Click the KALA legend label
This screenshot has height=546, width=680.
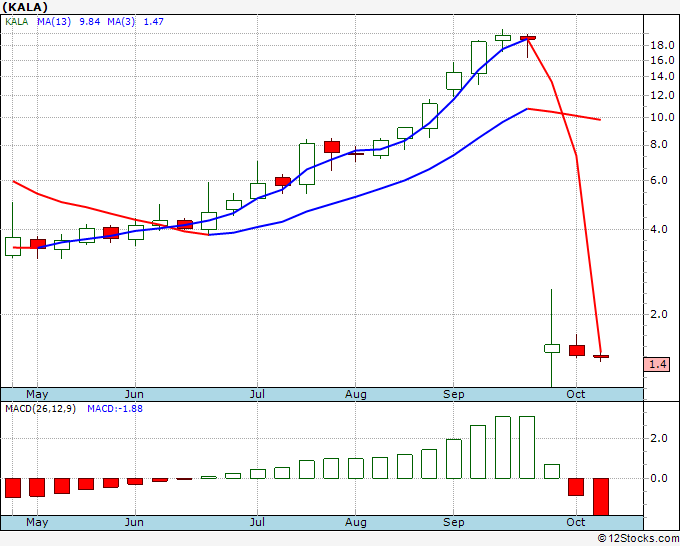pyautogui.click(x=16, y=22)
